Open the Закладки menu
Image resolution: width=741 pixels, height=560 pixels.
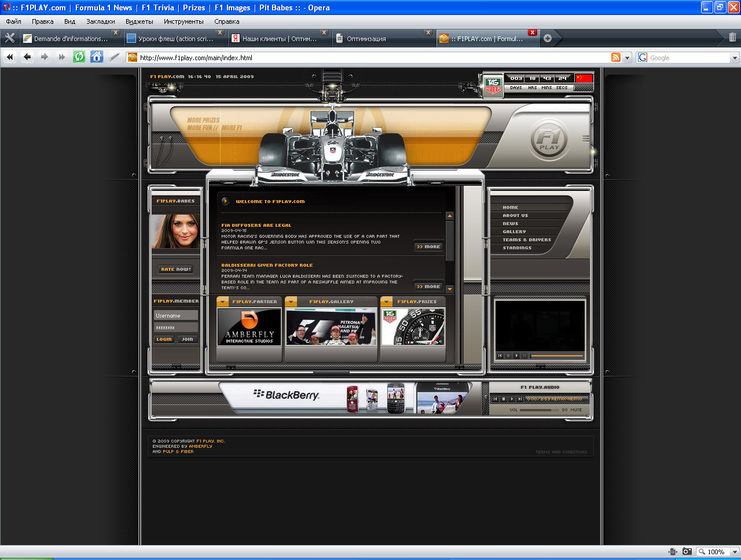101,21
